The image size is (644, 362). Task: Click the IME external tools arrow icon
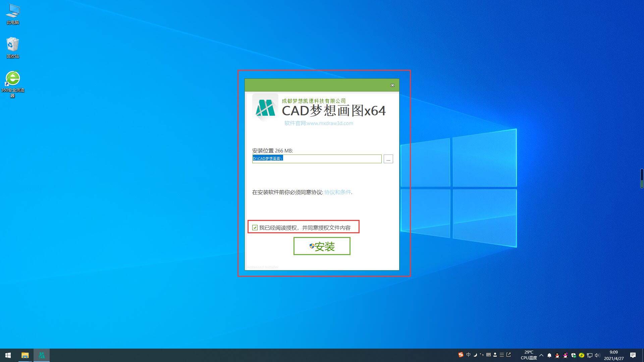[508, 355]
